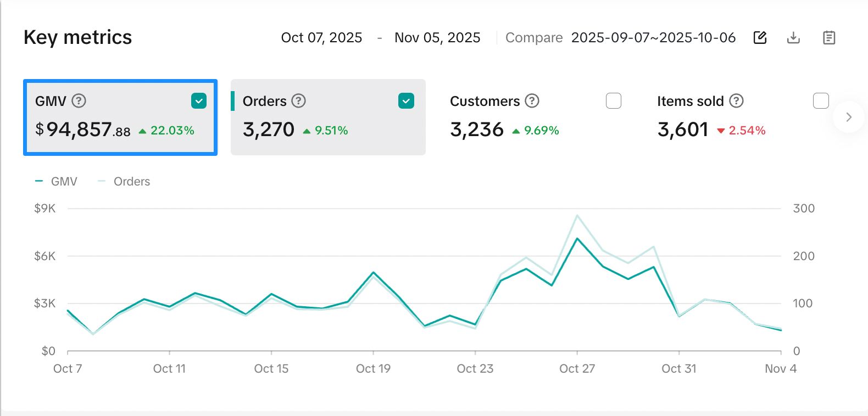
Task: Click the edit date range pencil icon
Action: (760, 37)
